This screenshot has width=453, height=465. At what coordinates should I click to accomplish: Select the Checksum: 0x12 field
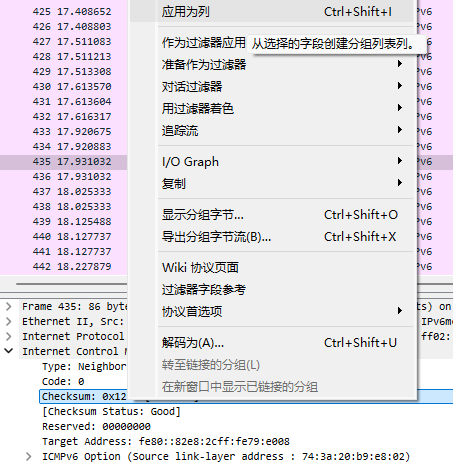click(84, 396)
